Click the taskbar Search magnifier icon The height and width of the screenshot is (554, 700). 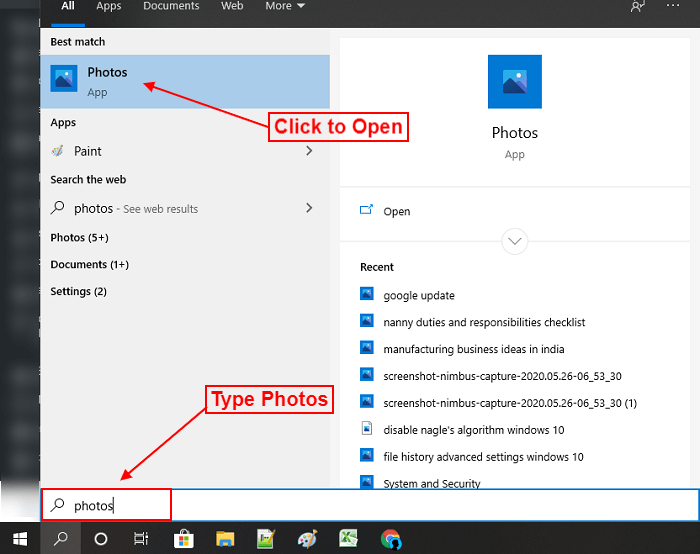click(x=61, y=539)
